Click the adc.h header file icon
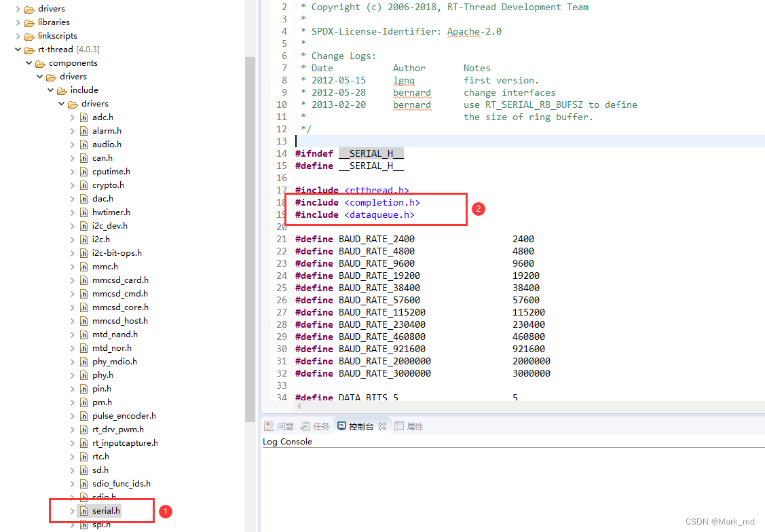Screen dimensions: 765x532 pyautogui.click(x=84, y=117)
